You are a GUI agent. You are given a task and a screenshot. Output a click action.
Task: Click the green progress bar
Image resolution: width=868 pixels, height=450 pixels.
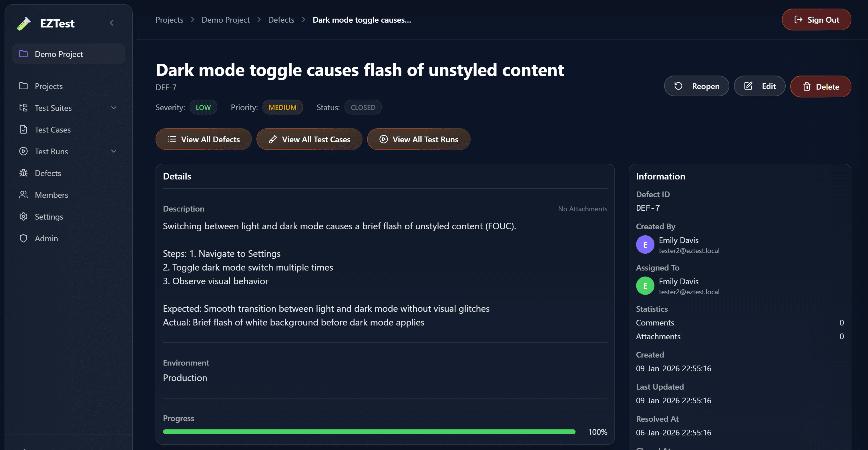369,432
